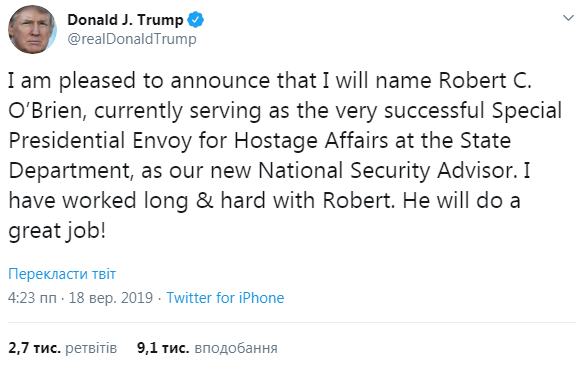Image resolution: width=585 pixels, height=368 pixels.
Task: Open the Donald J. Trump display name
Action: [x=125, y=20]
